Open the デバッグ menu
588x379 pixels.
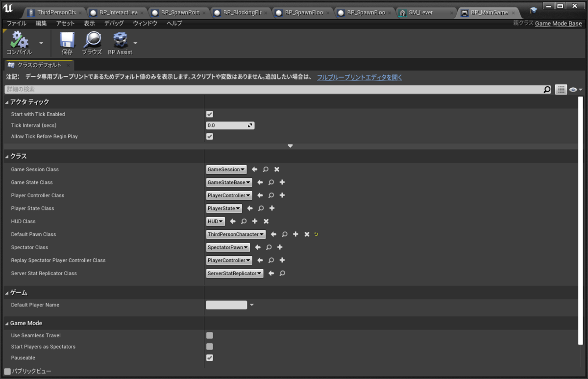pos(114,23)
